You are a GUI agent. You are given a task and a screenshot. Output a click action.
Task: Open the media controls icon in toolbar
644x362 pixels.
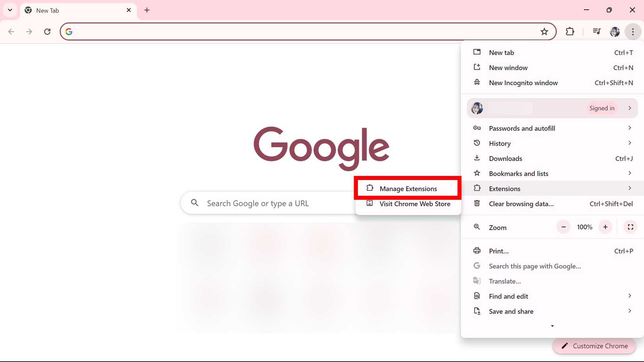point(596,32)
